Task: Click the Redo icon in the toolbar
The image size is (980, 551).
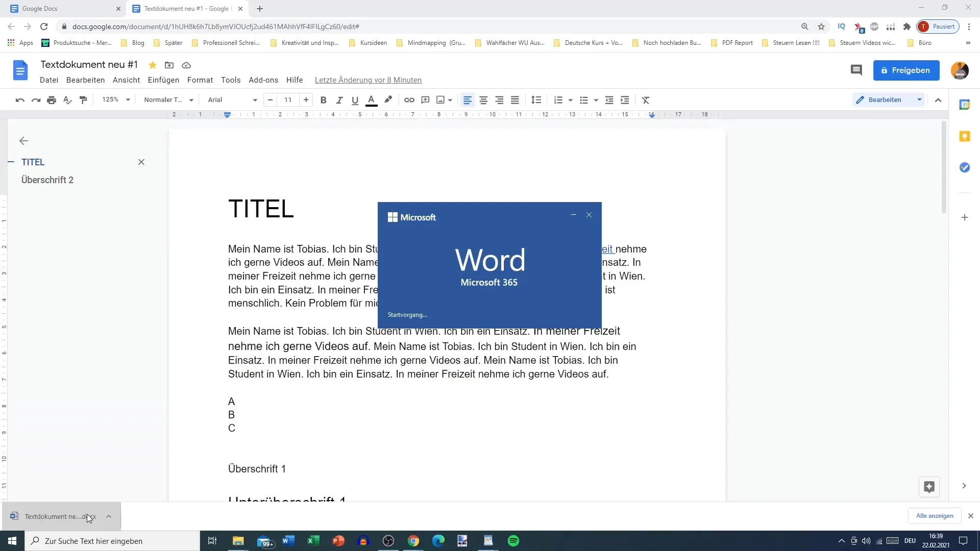Action: 36,100
